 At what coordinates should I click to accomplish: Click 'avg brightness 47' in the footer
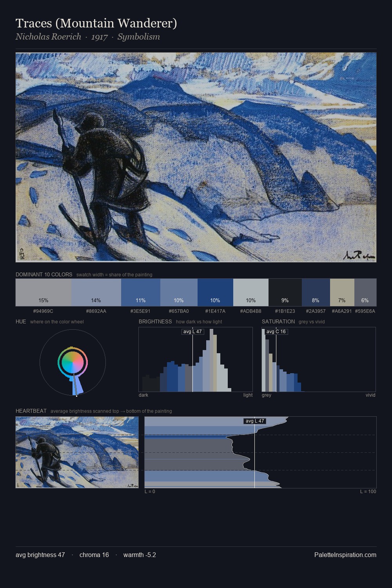(x=40, y=555)
